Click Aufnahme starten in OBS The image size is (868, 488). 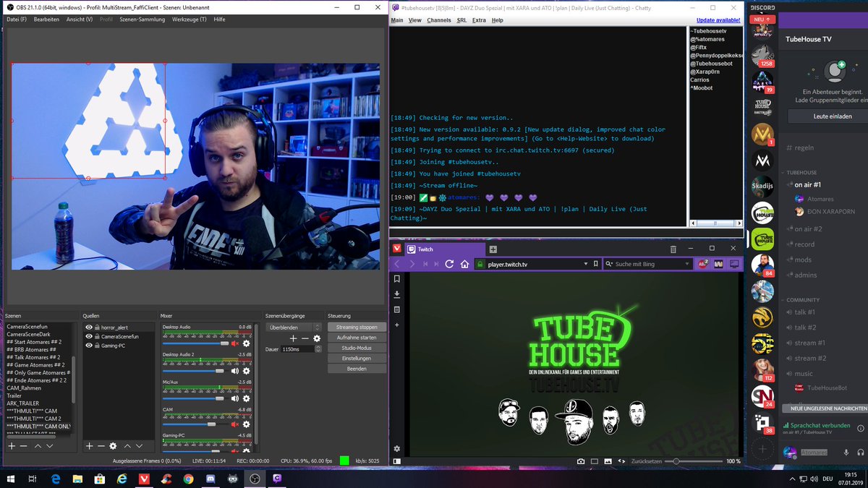[357, 338]
